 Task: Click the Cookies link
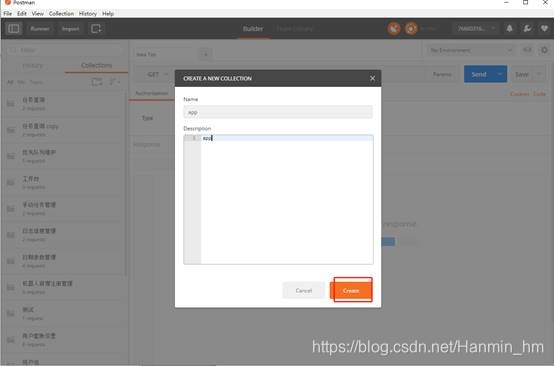(x=519, y=94)
